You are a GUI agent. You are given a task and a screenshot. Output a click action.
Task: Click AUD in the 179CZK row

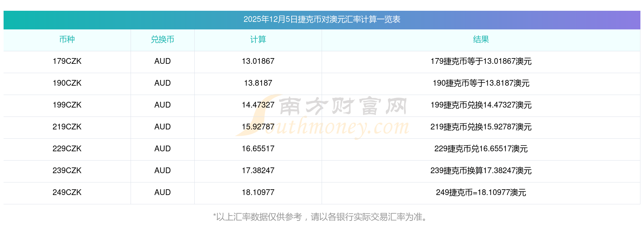coord(162,61)
